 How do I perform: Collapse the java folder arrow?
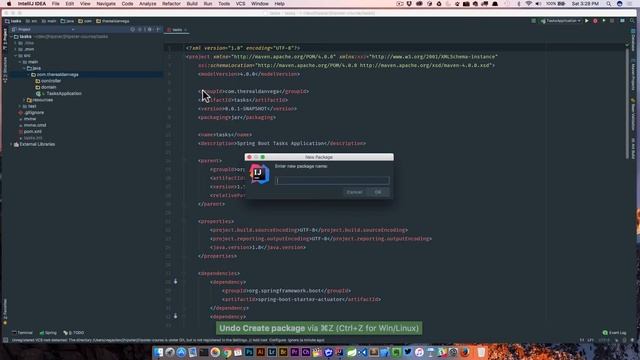click(x=24, y=68)
